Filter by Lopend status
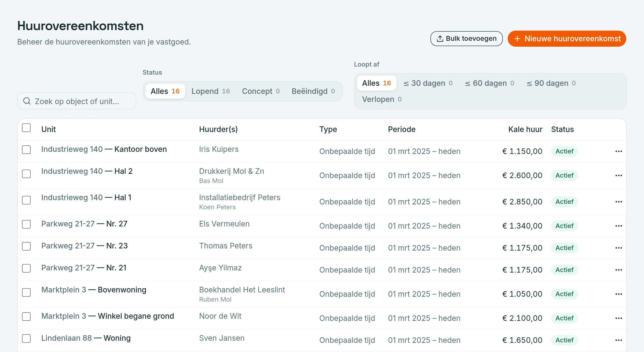The image size is (644, 352). point(211,91)
